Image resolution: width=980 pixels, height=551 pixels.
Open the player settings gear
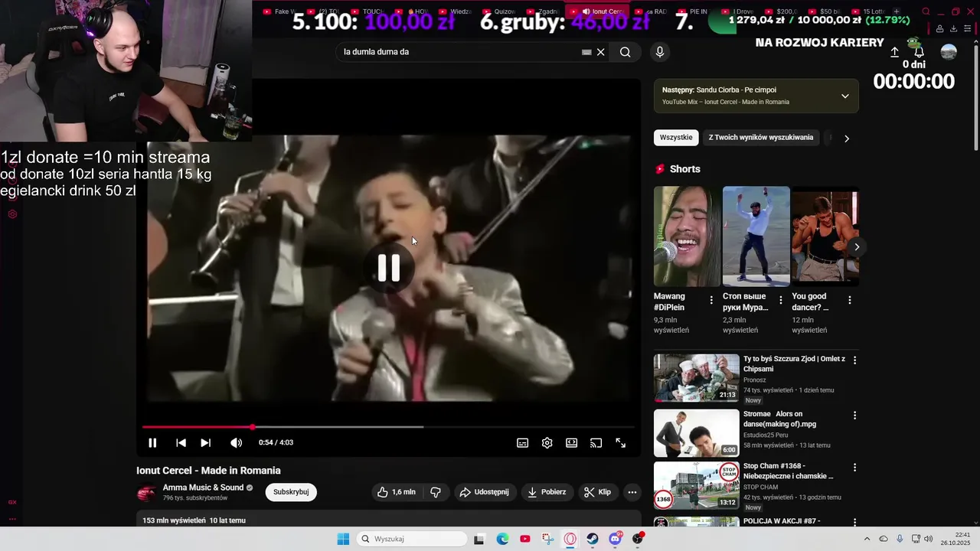point(547,442)
